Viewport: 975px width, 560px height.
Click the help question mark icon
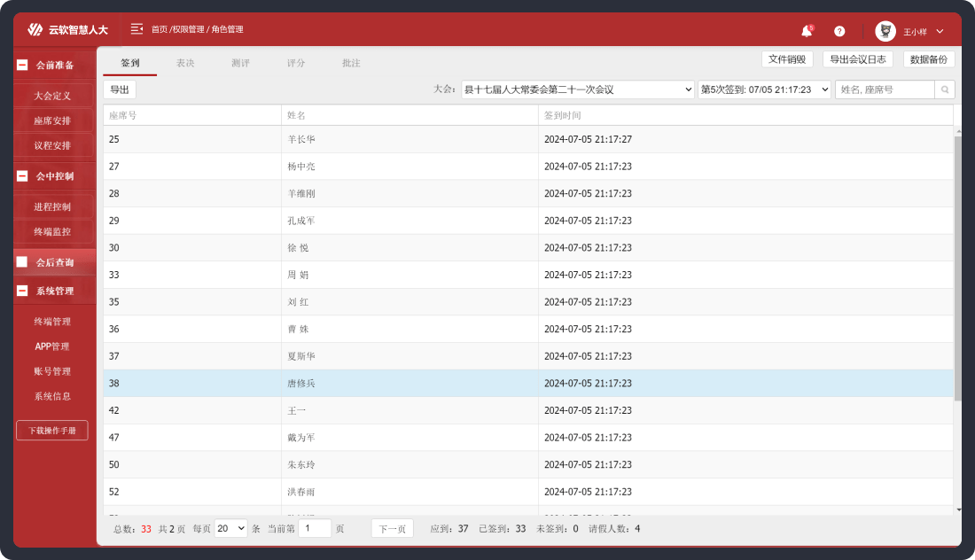point(839,31)
